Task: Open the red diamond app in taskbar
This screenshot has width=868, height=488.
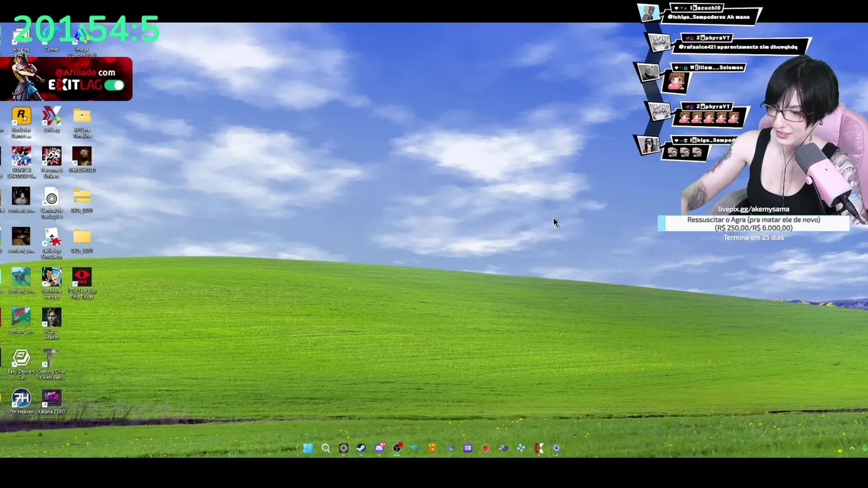Action: coord(486,448)
